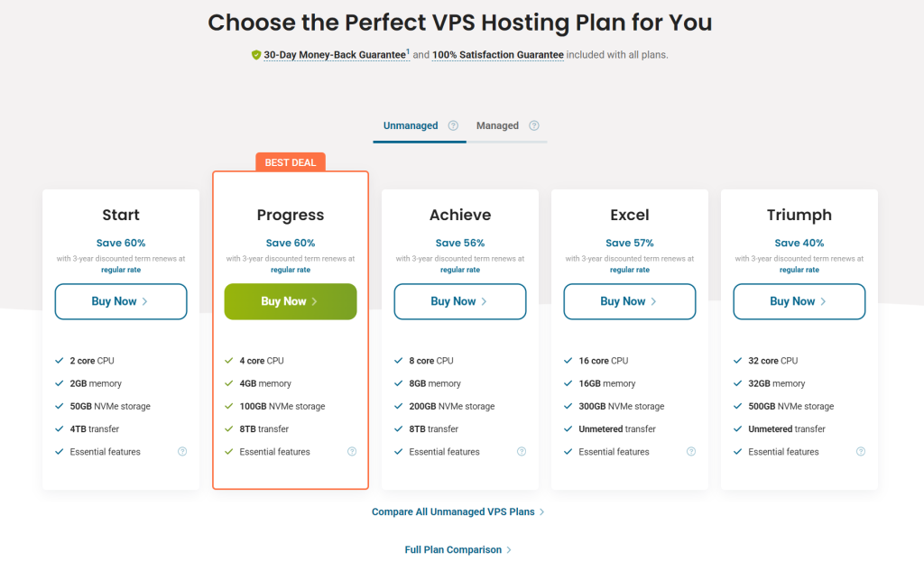Click Progress plan Essential features info icon
The height and width of the screenshot is (580, 924).
coord(352,452)
